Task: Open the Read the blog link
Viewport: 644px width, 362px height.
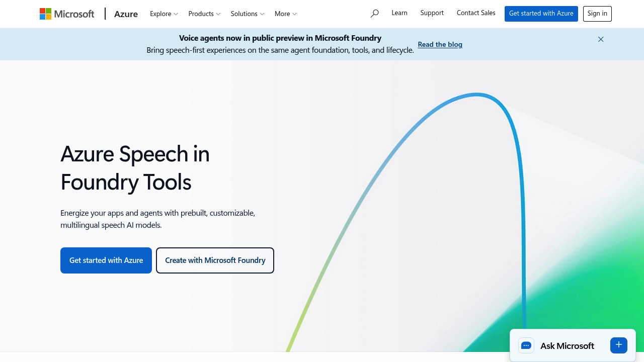Action: click(440, 44)
